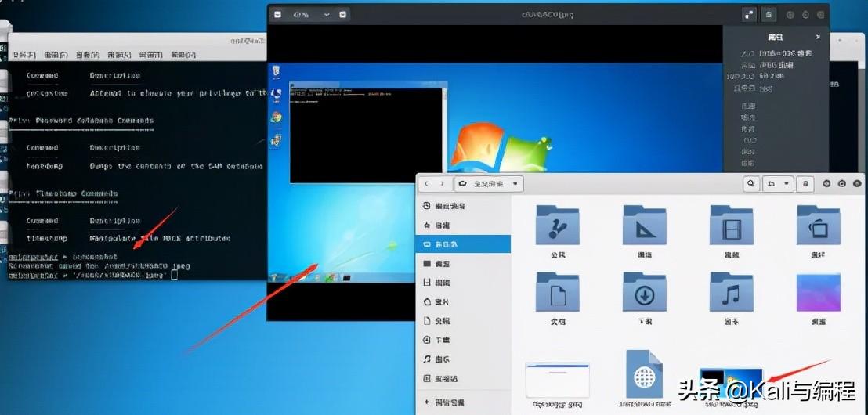Click the 'getsystem' command text in terminal
The height and width of the screenshot is (415, 868).
click(47, 93)
